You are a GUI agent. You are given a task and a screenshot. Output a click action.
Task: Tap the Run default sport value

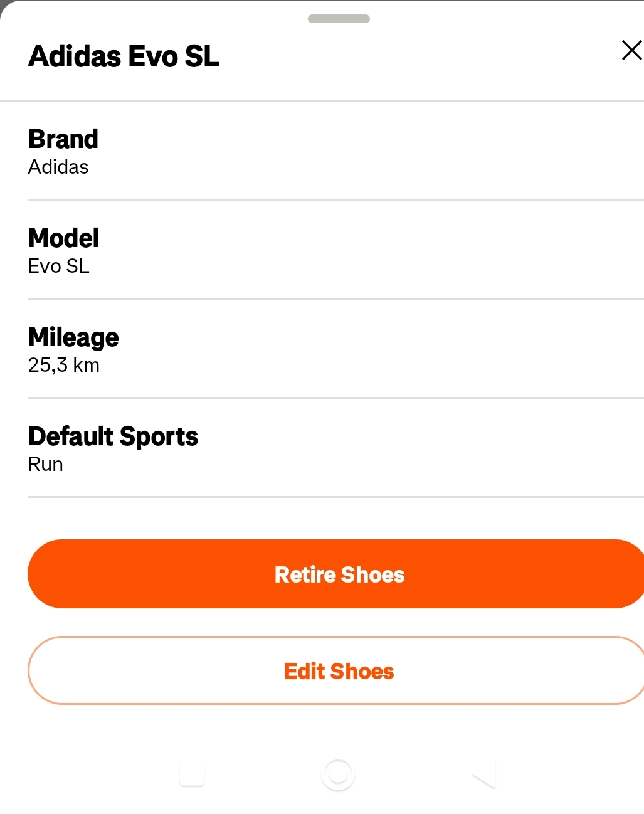[x=46, y=464]
